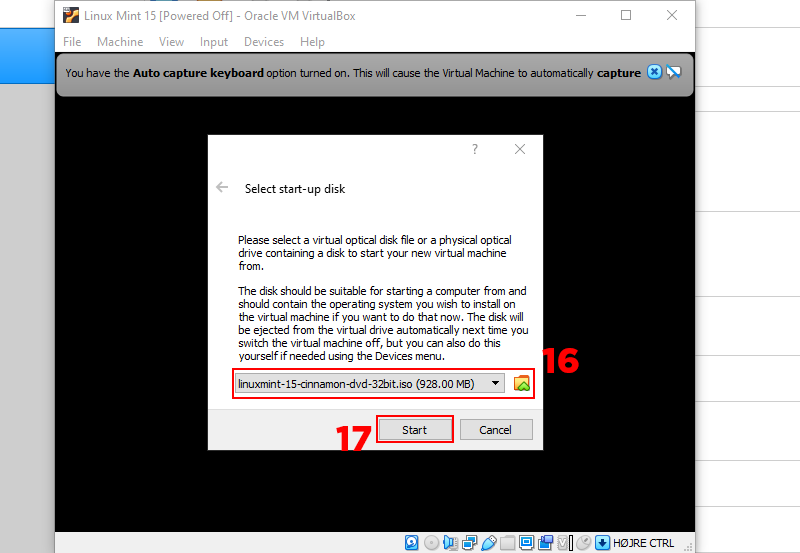Click the network adapters status icon
This screenshot has height=553, width=800.
point(470,543)
